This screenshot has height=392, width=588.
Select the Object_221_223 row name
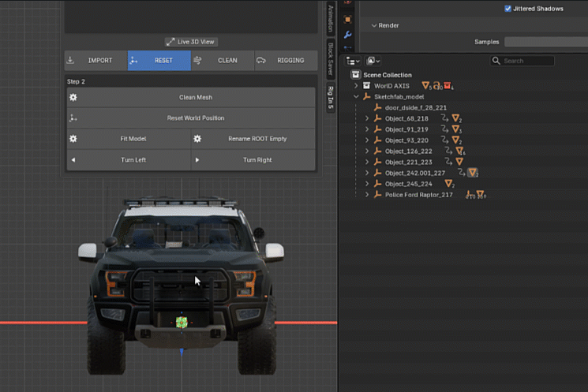tap(408, 162)
